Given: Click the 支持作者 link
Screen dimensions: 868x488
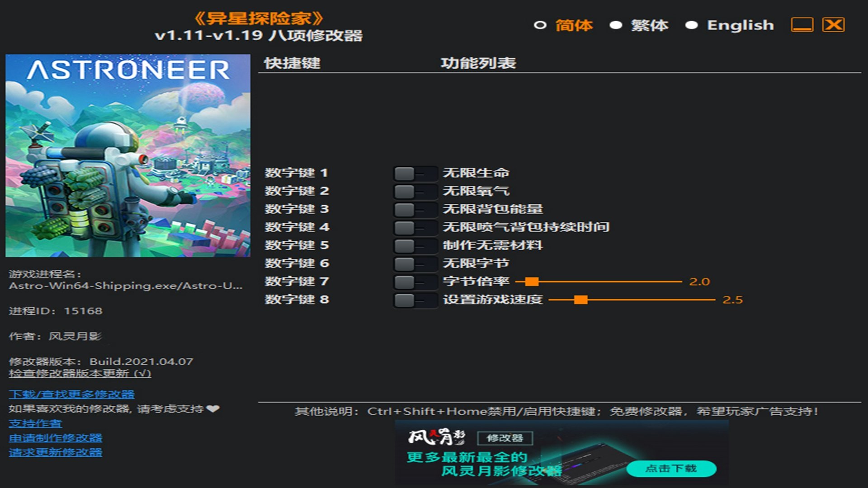Looking at the screenshot, I should coord(35,424).
